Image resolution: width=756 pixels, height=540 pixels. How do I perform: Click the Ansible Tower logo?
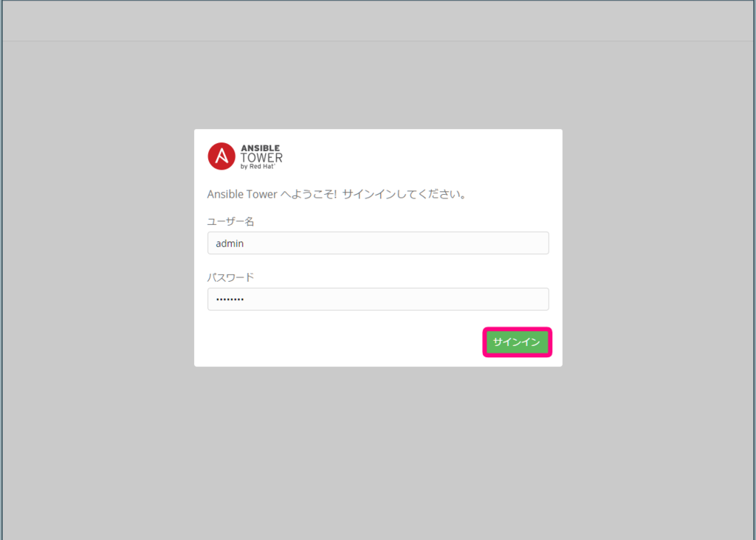245,156
